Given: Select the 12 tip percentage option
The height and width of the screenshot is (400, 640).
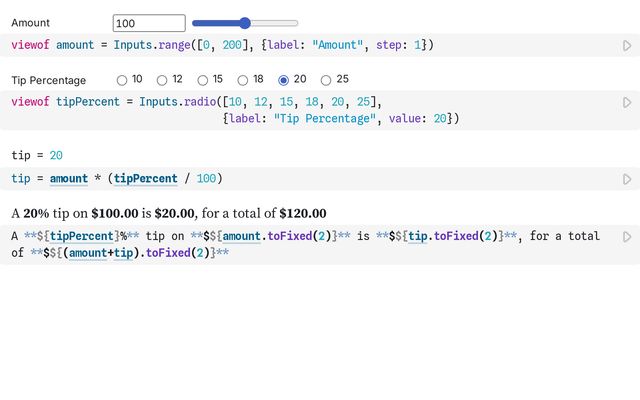Looking at the screenshot, I should click(x=163, y=80).
